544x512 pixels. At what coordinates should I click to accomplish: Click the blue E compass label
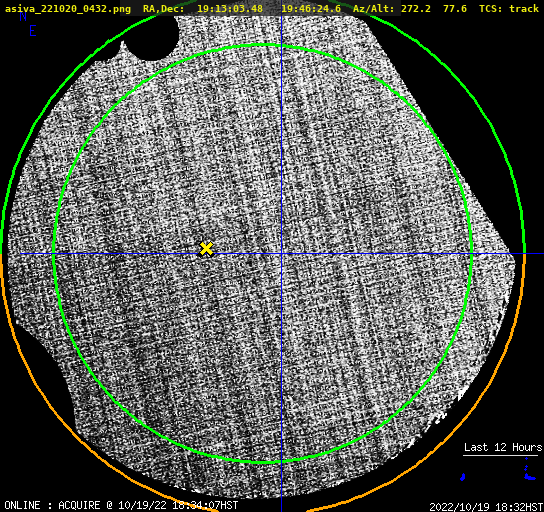[x=33, y=31]
